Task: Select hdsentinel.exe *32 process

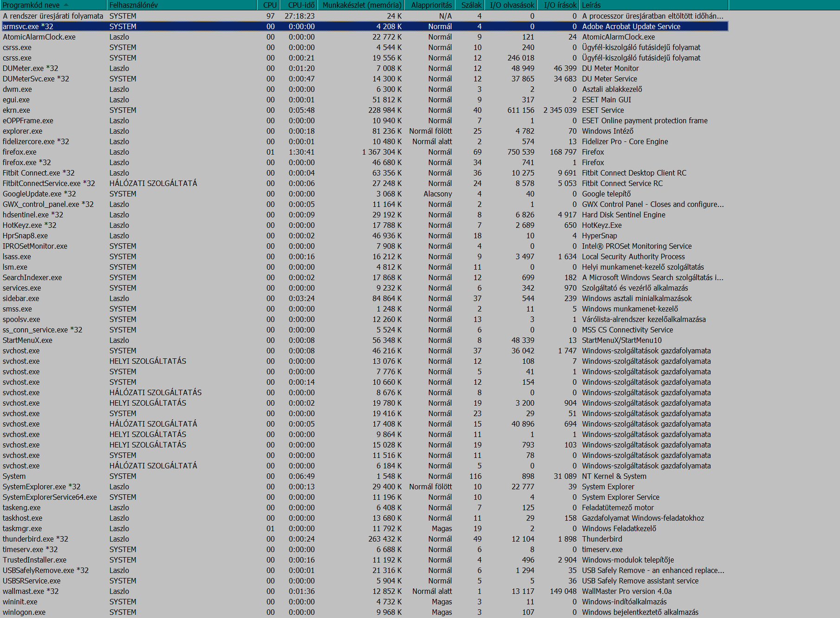Action: coord(364,215)
